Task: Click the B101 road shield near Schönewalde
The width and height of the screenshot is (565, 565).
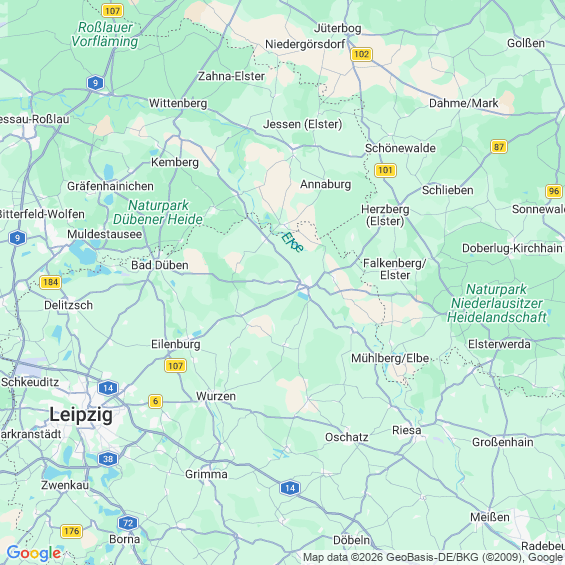Action: 385,170
